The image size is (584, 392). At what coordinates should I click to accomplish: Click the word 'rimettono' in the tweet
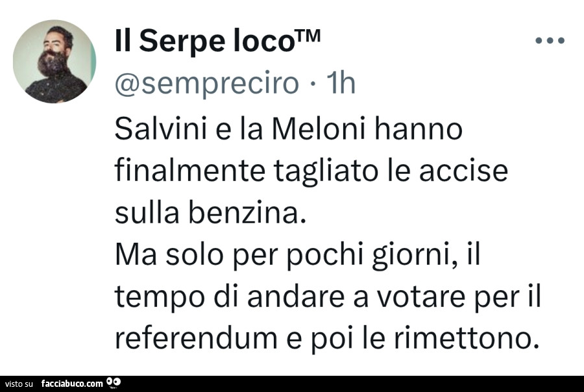click(x=468, y=338)
